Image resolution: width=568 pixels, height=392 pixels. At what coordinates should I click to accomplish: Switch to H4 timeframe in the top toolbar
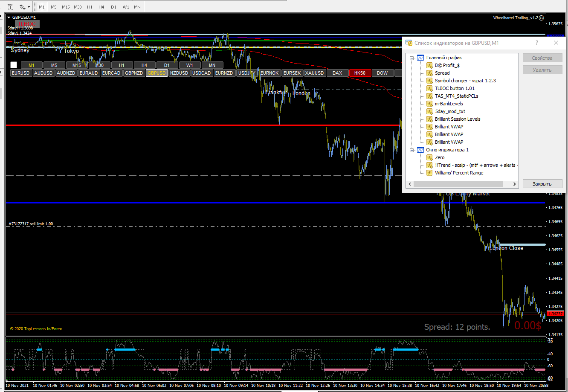[101, 7]
